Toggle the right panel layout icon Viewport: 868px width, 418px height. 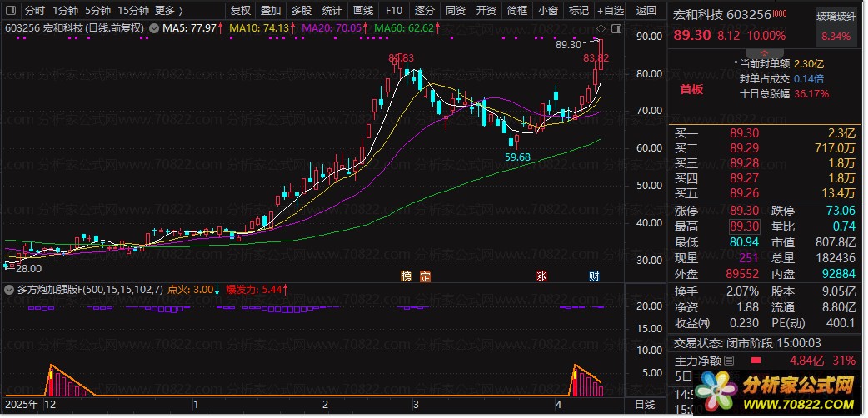pos(616,27)
